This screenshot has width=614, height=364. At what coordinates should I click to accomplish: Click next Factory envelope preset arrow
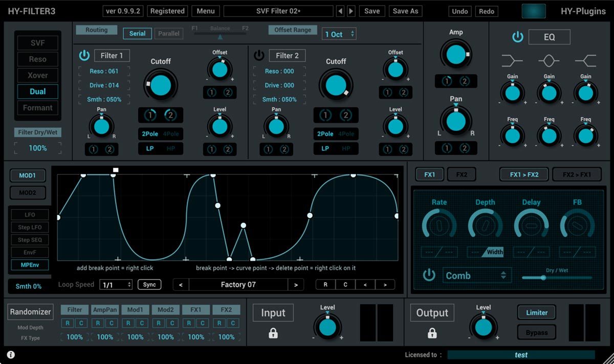pyautogui.click(x=296, y=285)
